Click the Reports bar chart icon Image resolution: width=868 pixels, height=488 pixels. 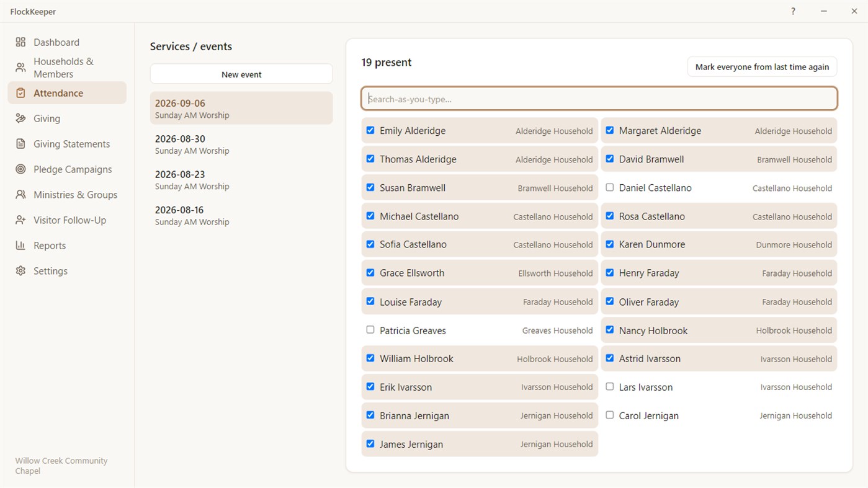point(20,246)
